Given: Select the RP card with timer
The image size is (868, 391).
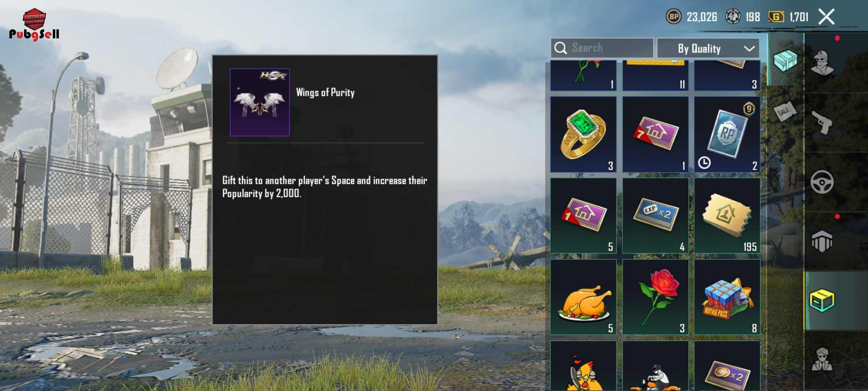Looking at the screenshot, I should (x=727, y=134).
